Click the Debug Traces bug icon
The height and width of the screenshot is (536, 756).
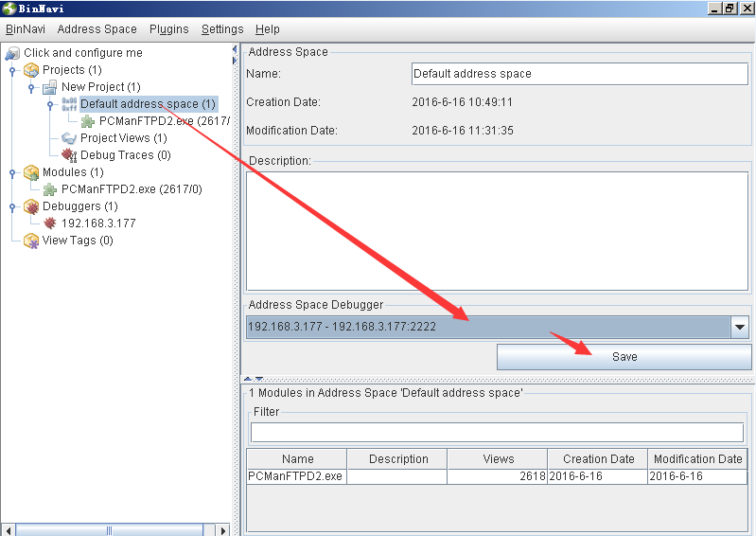69,155
